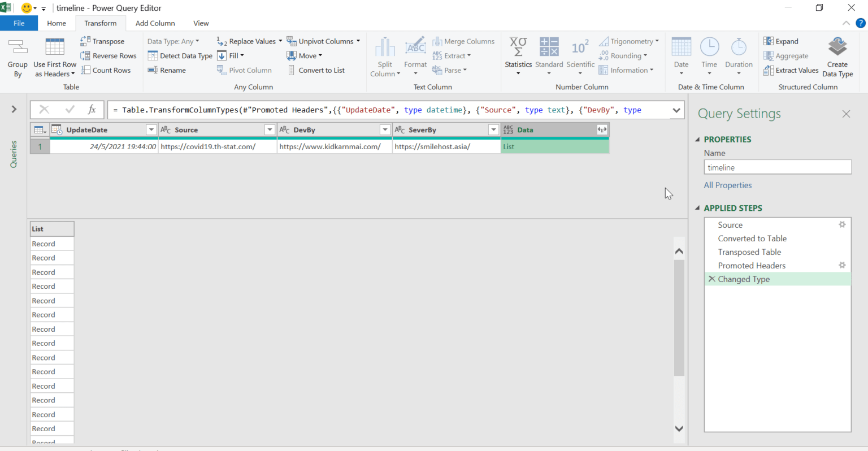
Task: Click Count Rows in the Table group
Action: 107,70
